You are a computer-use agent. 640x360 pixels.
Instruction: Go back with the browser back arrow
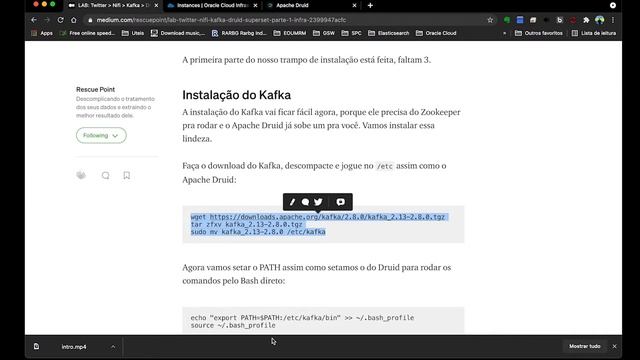pos(34,20)
